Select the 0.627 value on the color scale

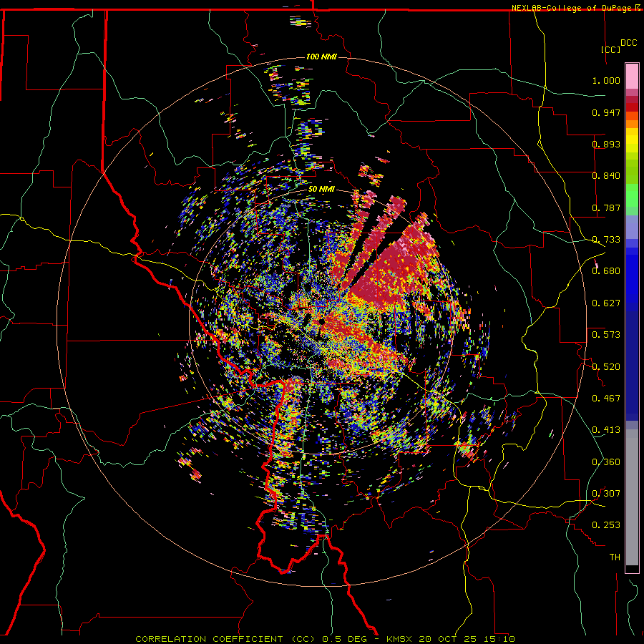pyautogui.click(x=606, y=303)
